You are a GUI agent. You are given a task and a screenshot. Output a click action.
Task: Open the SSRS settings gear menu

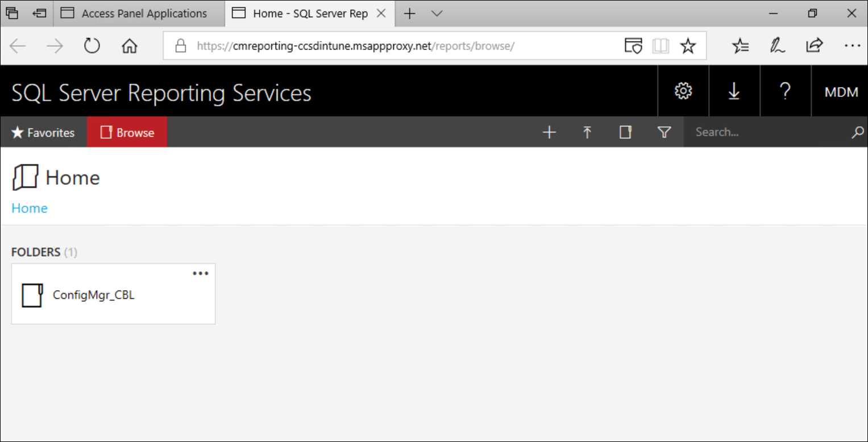point(683,91)
